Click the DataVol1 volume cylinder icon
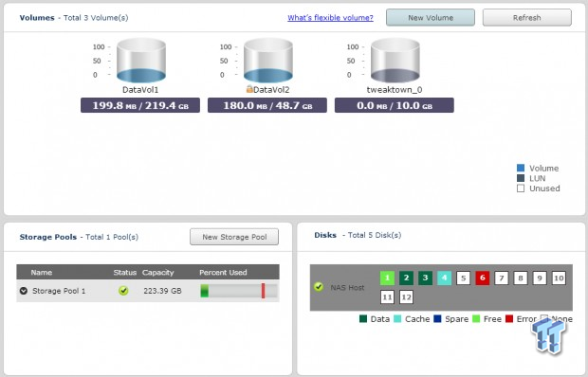This screenshot has width=588, height=377. tap(141, 61)
